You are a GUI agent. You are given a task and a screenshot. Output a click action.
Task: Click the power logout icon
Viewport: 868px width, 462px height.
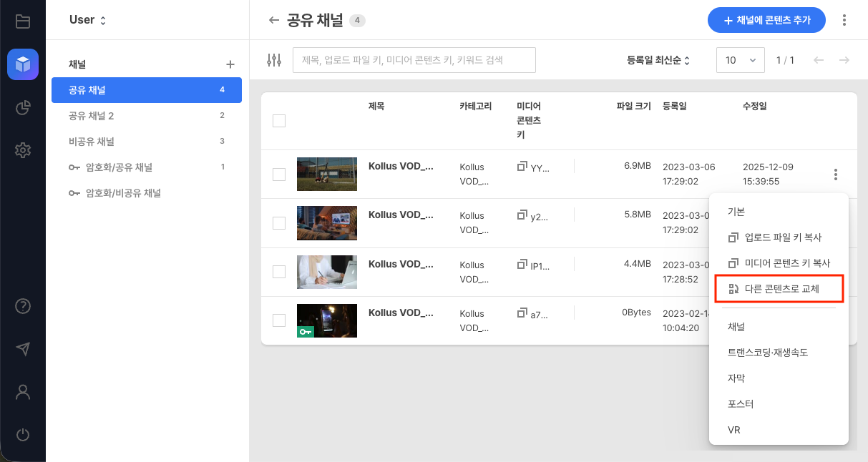pos(23,434)
